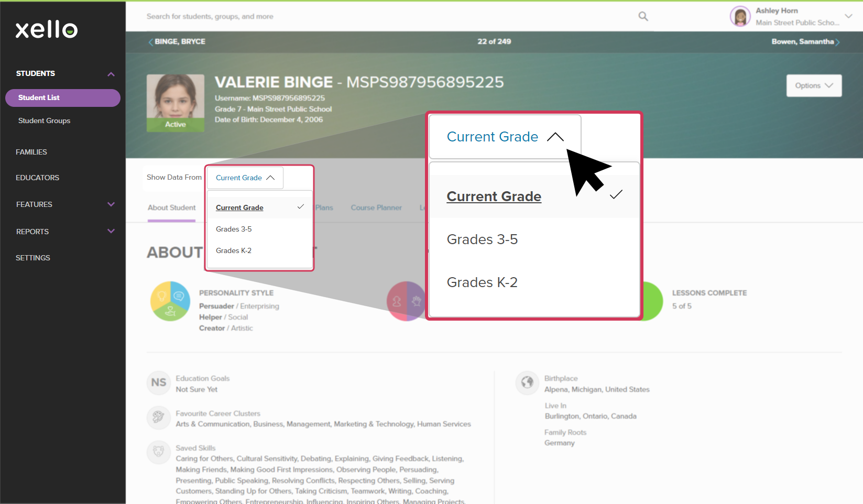Click the Birthplace globe icon

coord(527,382)
